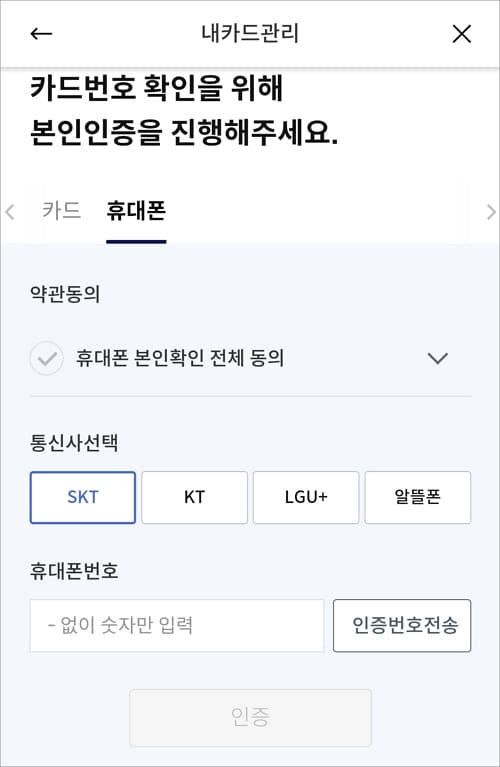The image size is (500, 767).
Task: Click the 약관동의 section label
Action: coord(65,294)
